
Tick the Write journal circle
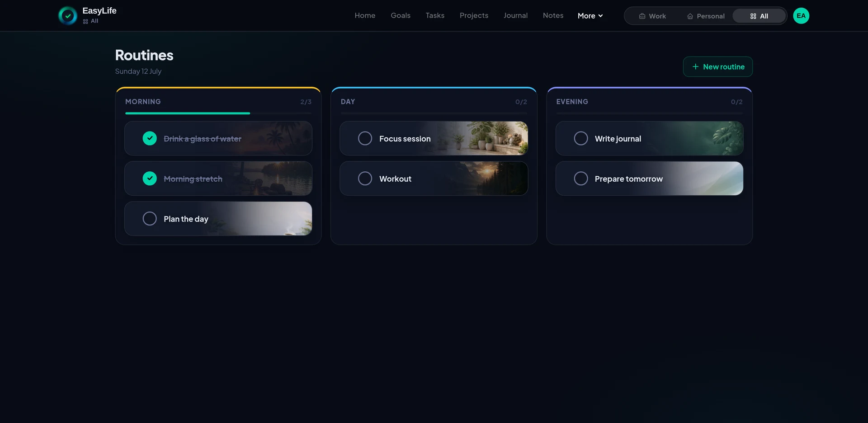click(x=581, y=138)
